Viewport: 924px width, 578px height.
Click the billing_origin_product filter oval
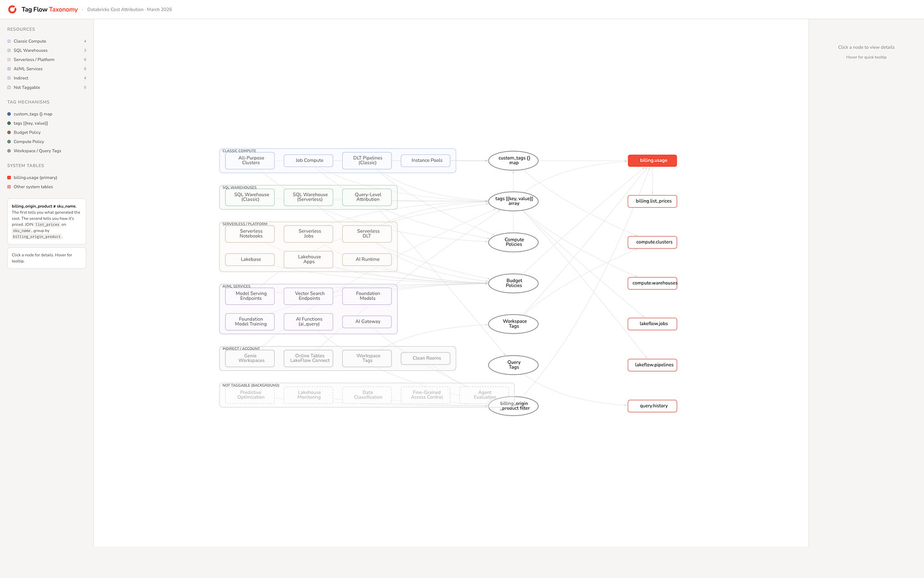[513, 406]
